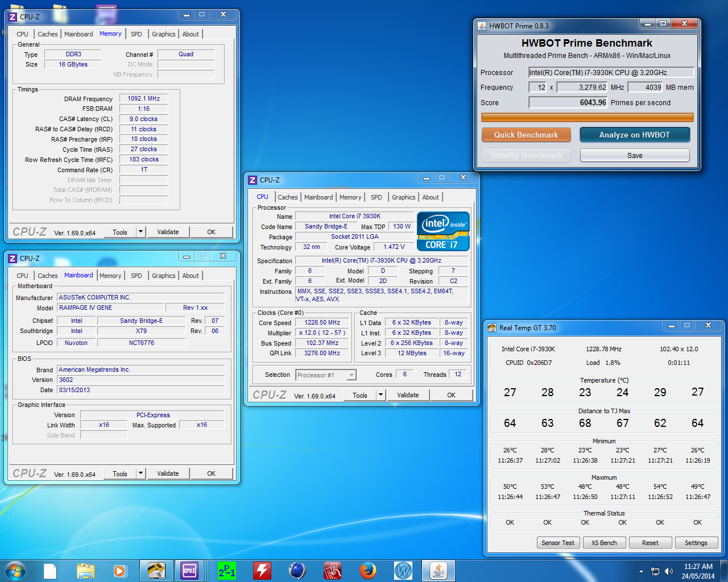Select the DRAM Frequency value 1092.1 MHz
The height and width of the screenshot is (582, 728).
click(144, 98)
